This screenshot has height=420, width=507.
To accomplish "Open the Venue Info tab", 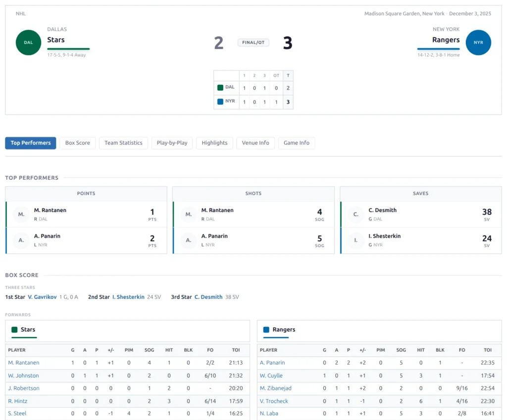I will [x=255, y=143].
